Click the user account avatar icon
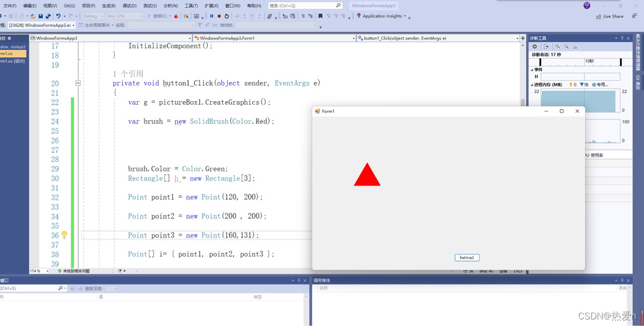Image resolution: width=644 pixels, height=326 pixels. point(587,6)
